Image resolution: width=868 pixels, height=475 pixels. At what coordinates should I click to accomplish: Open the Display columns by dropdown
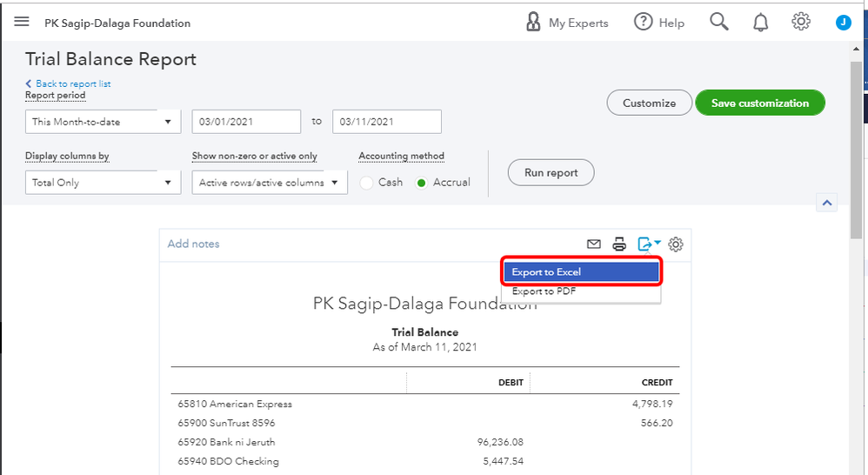(x=103, y=183)
